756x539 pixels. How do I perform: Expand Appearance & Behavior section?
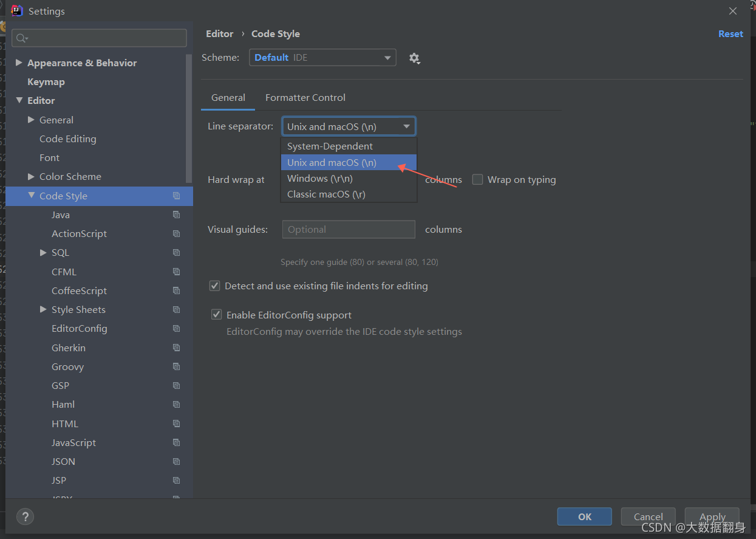click(x=19, y=63)
